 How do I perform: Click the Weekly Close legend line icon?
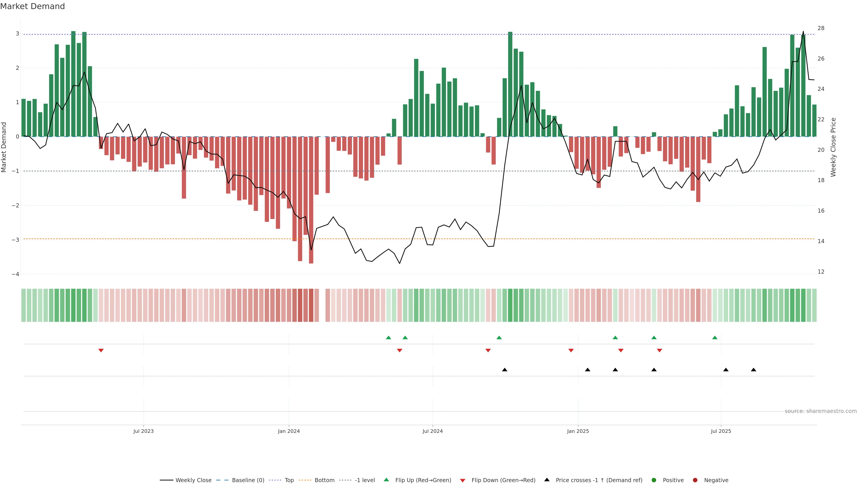click(166, 480)
